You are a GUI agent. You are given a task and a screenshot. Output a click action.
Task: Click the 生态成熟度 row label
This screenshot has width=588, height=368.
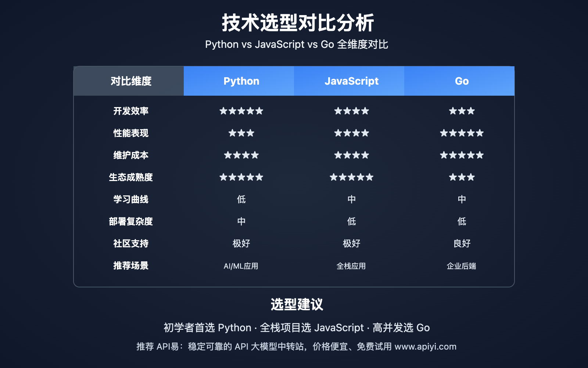pos(131,177)
